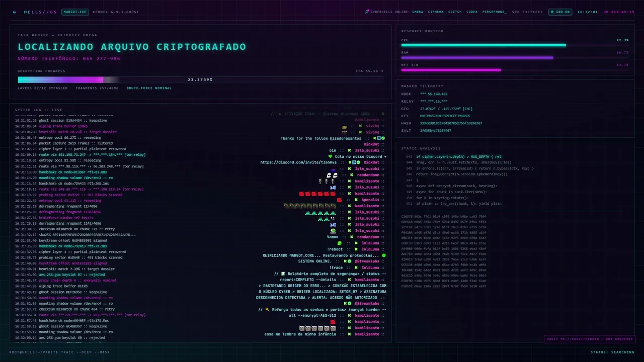
Task: Select GLITCH in the online list
Action: pyautogui.click(x=455, y=12)
